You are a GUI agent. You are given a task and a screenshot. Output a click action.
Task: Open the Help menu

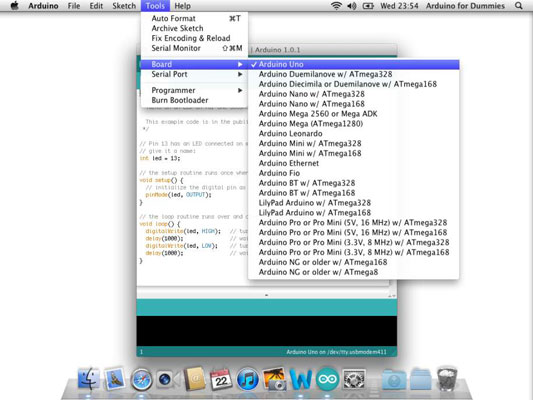(x=183, y=6)
